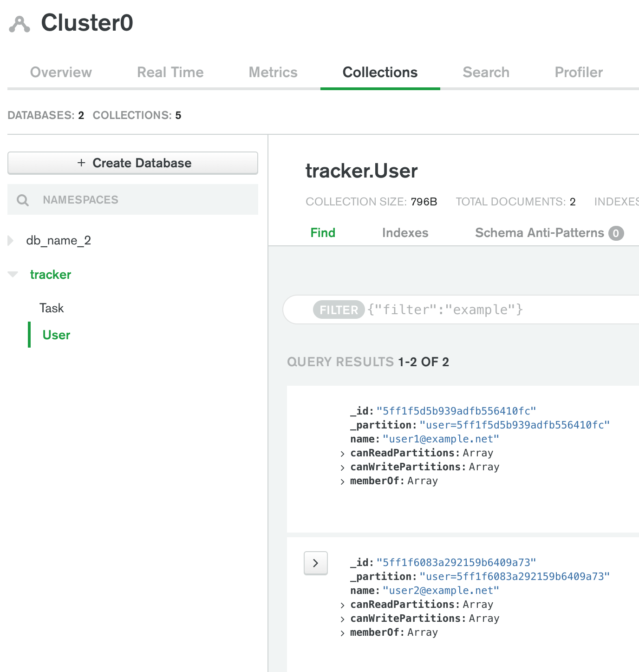Switch to the Indexes sub-tab
The image size is (639, 672).
(405, 233)
